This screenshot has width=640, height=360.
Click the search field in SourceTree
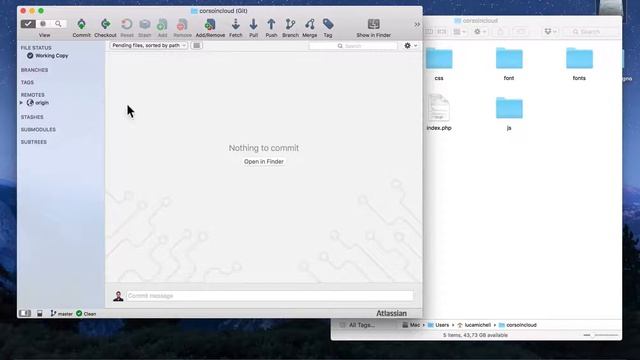coord(353,46)
